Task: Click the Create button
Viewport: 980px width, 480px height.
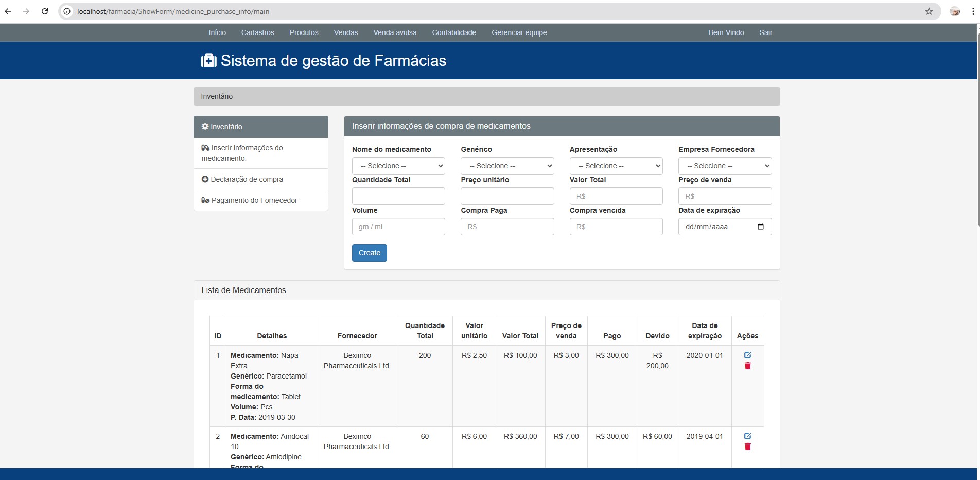Action: (x=369, y=252)
